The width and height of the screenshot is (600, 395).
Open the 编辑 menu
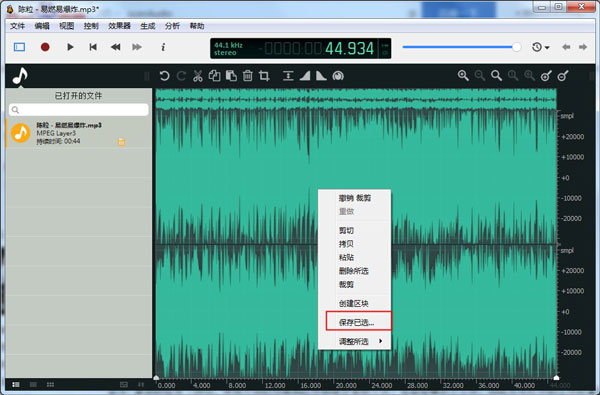[x=42, y=26]
